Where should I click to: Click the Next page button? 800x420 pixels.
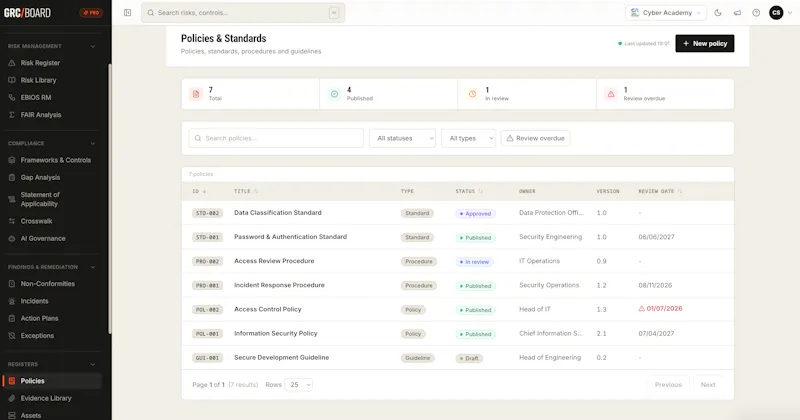pos(708,385)
